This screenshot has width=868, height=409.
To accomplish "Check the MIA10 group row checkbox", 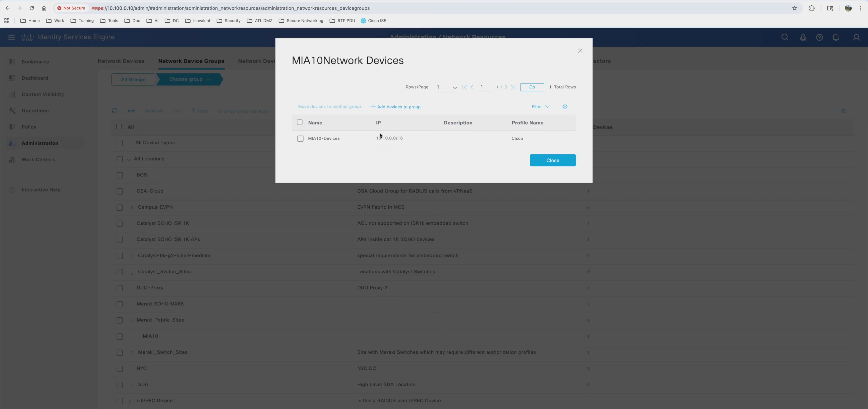I will click(120, 337).
